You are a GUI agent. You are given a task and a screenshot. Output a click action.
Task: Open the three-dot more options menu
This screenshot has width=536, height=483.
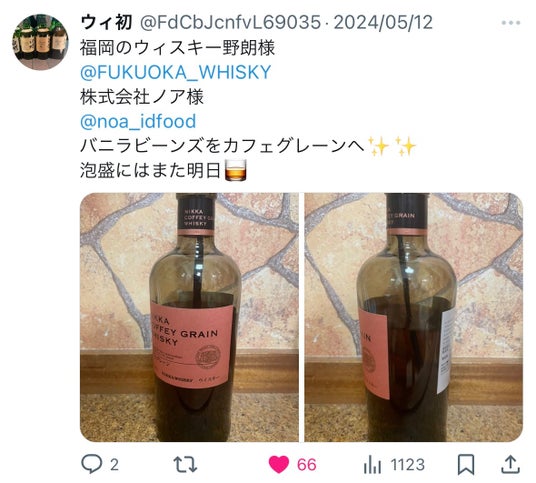[511, 23]
